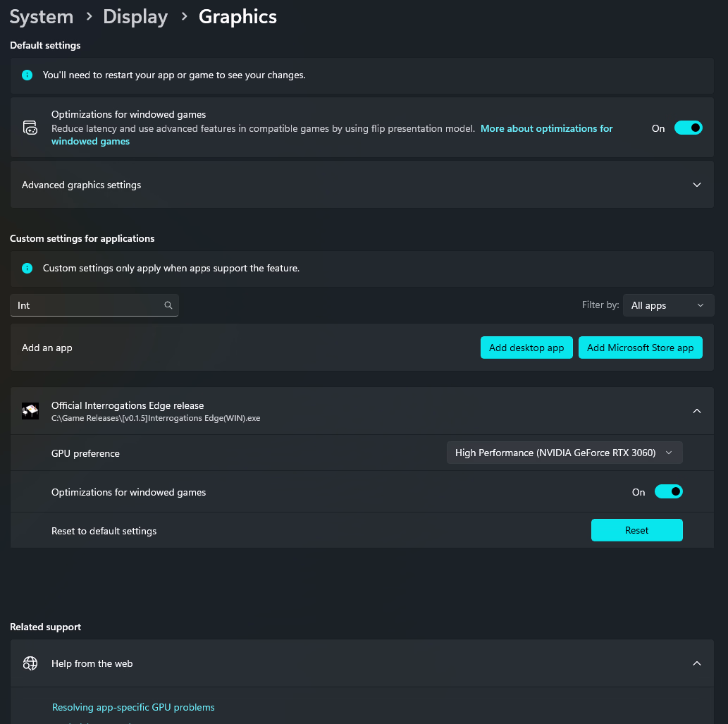Screen dimensions: 728x724
Task: Open the GPU preference dropdown
Action: pos(564,453)
